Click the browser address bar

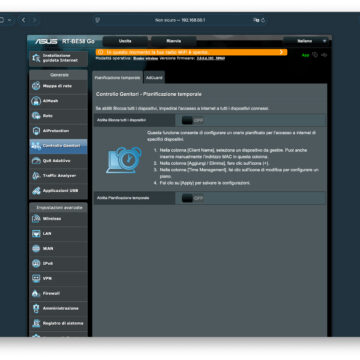coord(180,20)
